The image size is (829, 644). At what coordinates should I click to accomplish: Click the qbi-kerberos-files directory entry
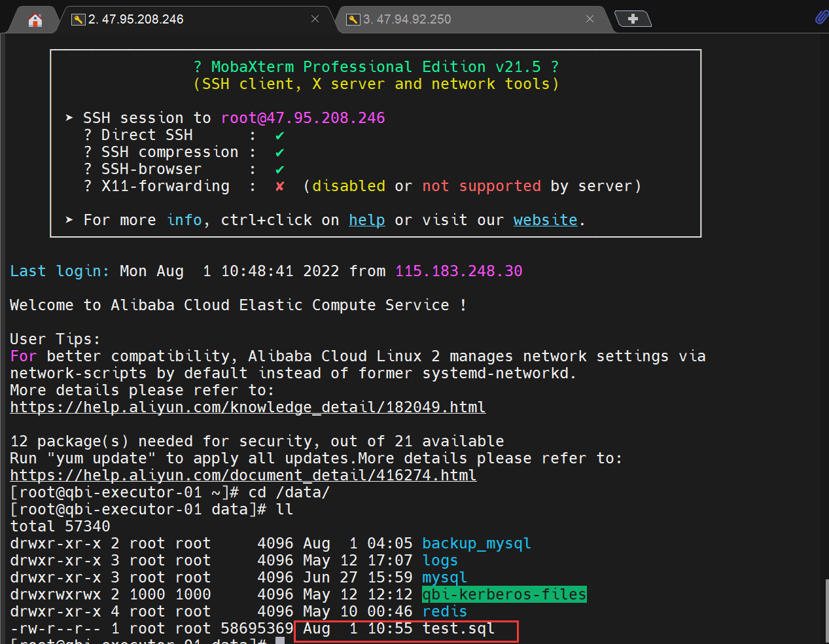pos(504,594)
